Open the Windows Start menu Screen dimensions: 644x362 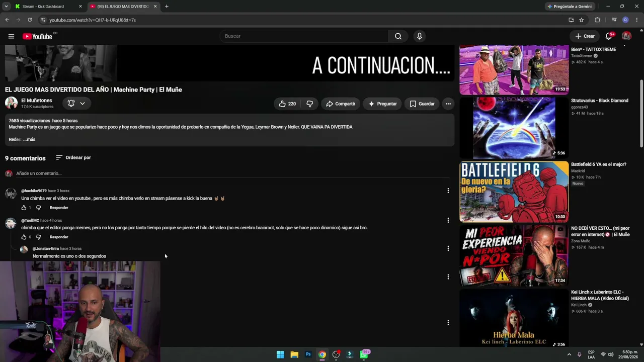point(280,354)
